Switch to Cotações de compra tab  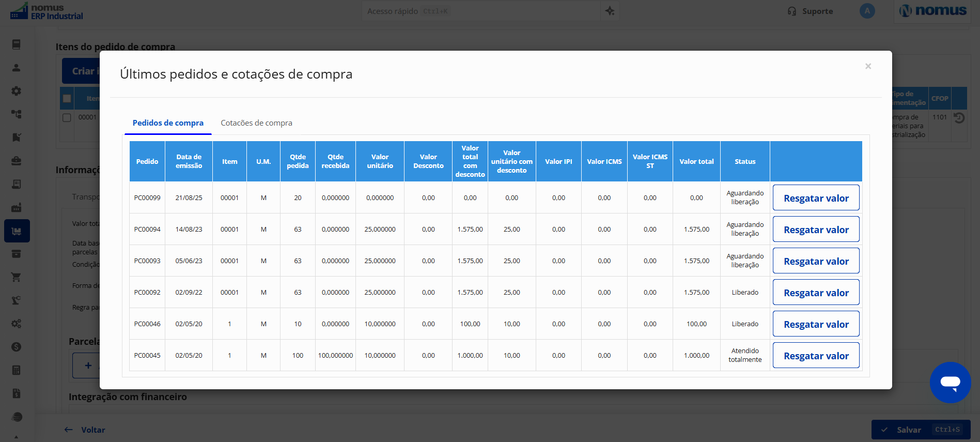click(256, 123)
